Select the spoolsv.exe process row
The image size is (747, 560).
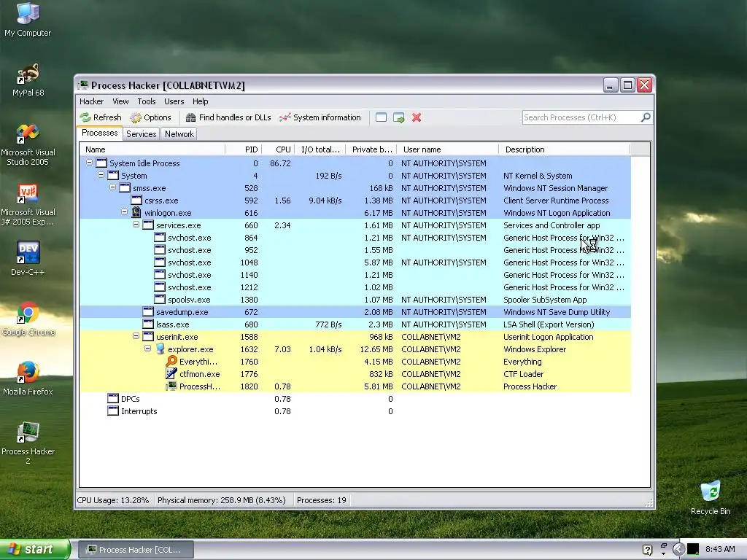(x=355, y=300)
